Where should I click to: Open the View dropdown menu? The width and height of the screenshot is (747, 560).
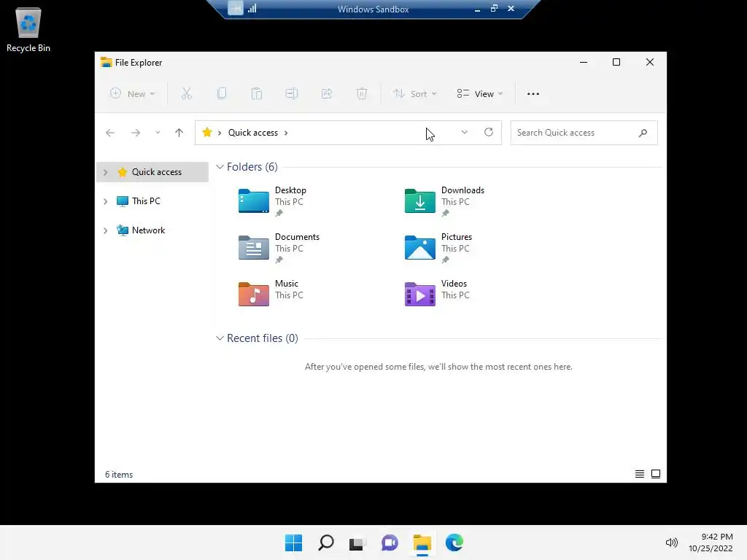tap(480, 94)
